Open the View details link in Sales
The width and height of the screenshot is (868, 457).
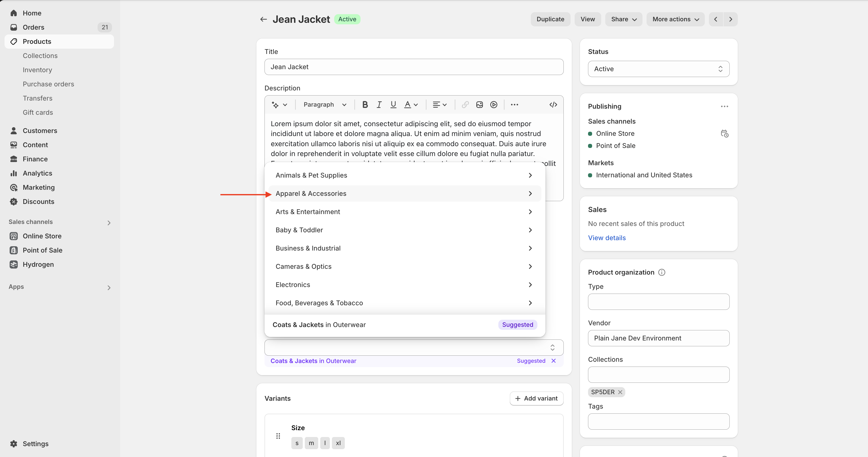pos(607,238)
